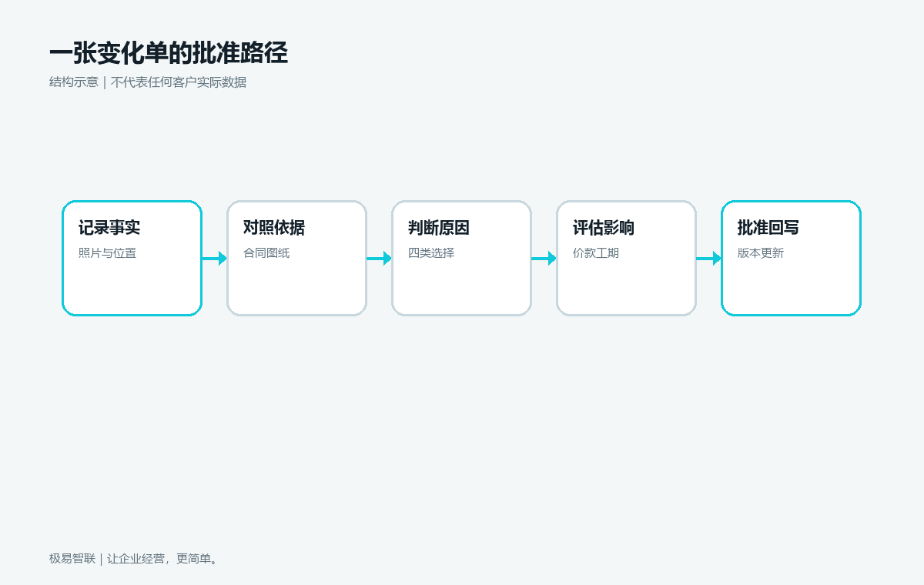Click the title 一张变化单的批准路径
Viewport: 924px width, 585px height.
point(169,53)
